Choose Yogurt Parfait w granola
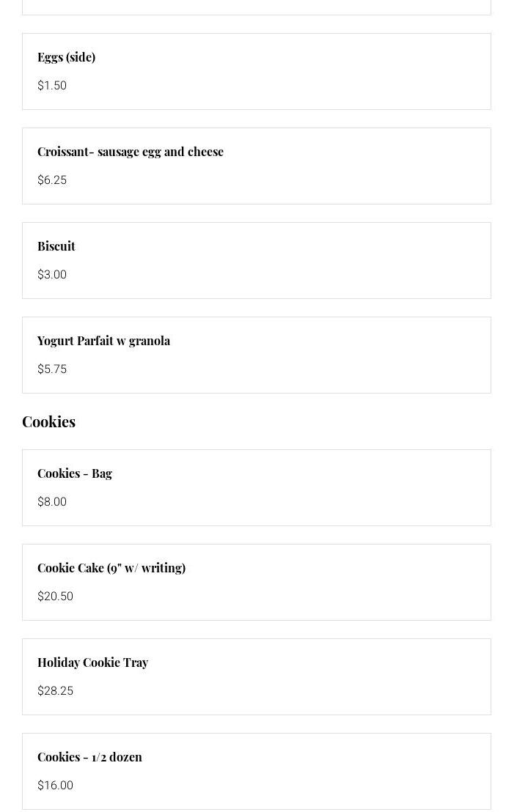The width and height of the screenshot is (517, 812). 103,341
